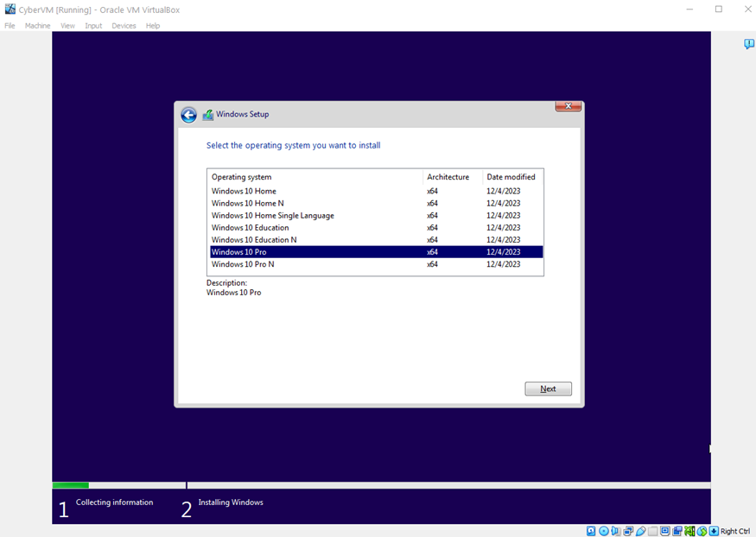Click the back arrow in Windows Setup
The width and height of the screenshot is (756, 537).
[188, 115]
